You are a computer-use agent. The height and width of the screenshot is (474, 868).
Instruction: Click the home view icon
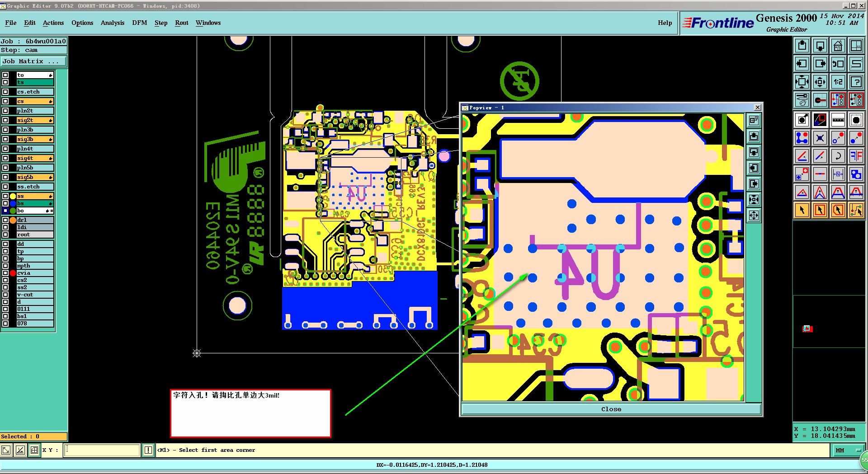[838, 46]
